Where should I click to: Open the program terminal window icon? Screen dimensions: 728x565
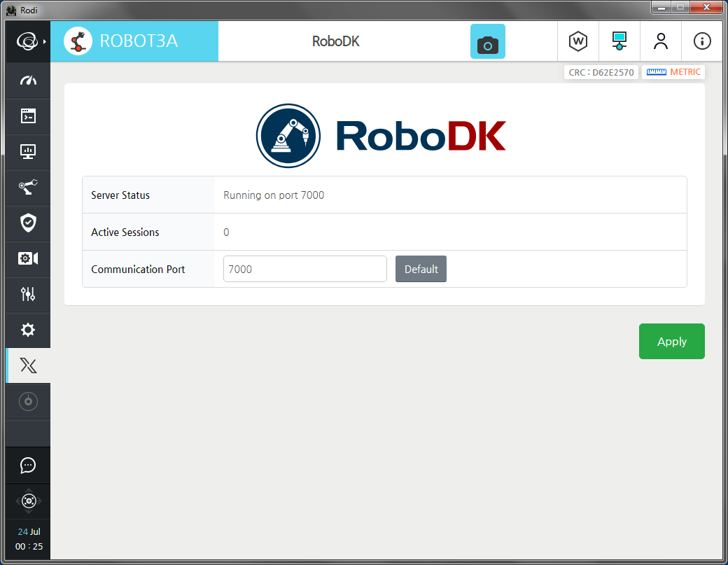tap(28, 116)
